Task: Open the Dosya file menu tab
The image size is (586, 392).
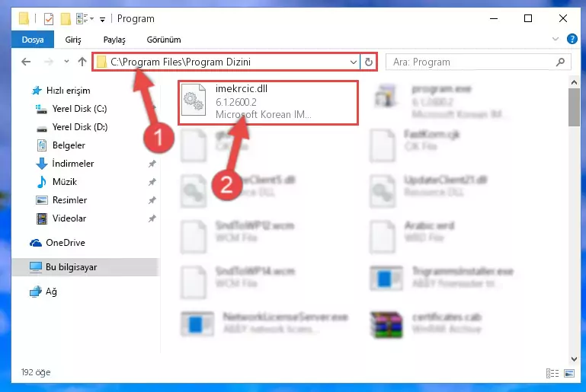Action: tap(33, 40)
